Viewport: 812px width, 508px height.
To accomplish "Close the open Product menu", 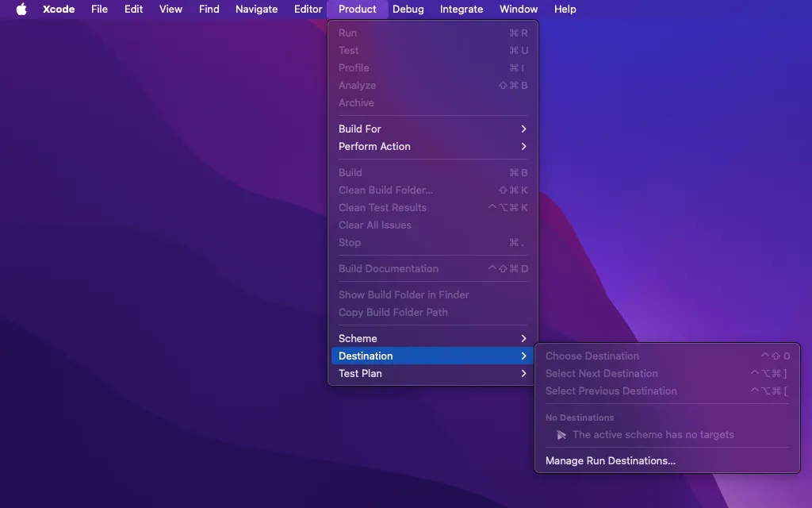I will (x=358, y=9).
